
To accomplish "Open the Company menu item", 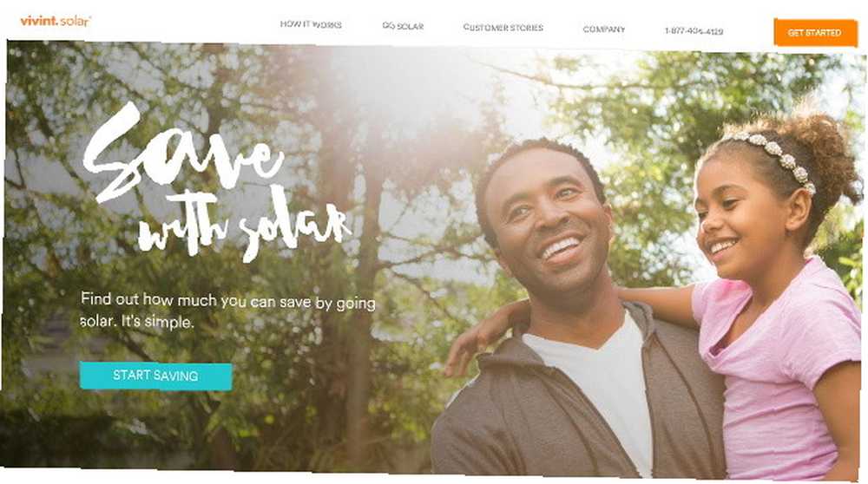I will 603,29.
